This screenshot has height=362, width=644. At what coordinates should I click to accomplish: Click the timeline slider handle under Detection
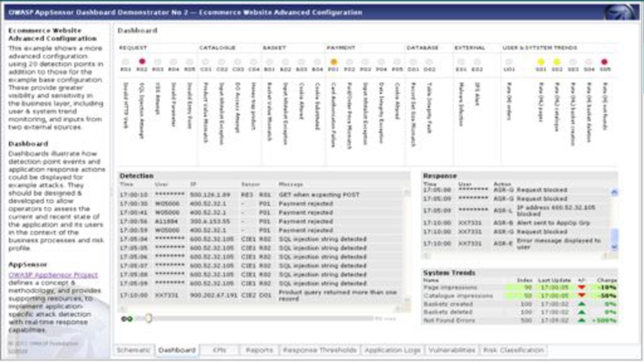pos(148,318)
